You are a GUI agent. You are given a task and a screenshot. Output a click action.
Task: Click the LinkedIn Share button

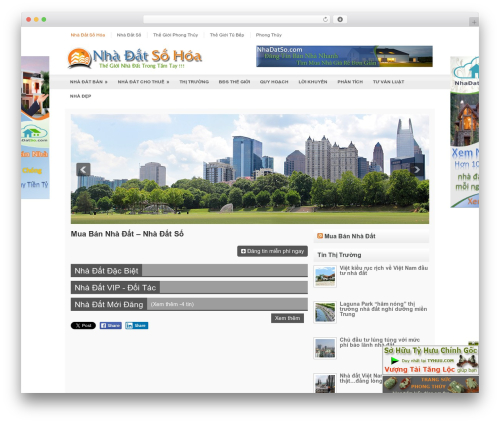point(137,326)
